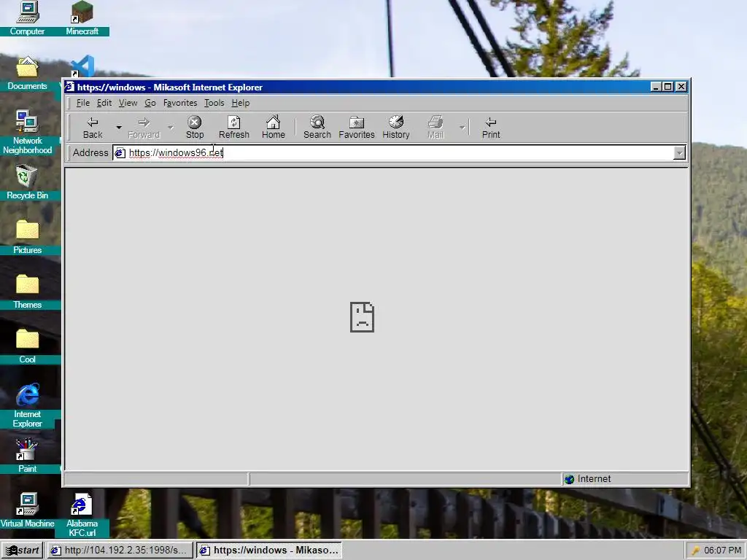Maximize the Internet Explorer window
This screenshot has width=747, height=560.
[668, 87]
